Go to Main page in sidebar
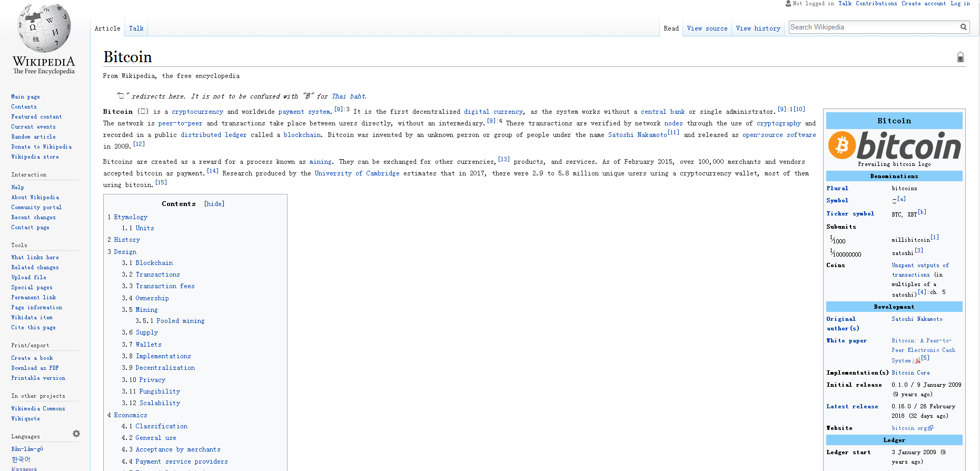Viewport: 980px width, 471px height. [x=25, y=96]
